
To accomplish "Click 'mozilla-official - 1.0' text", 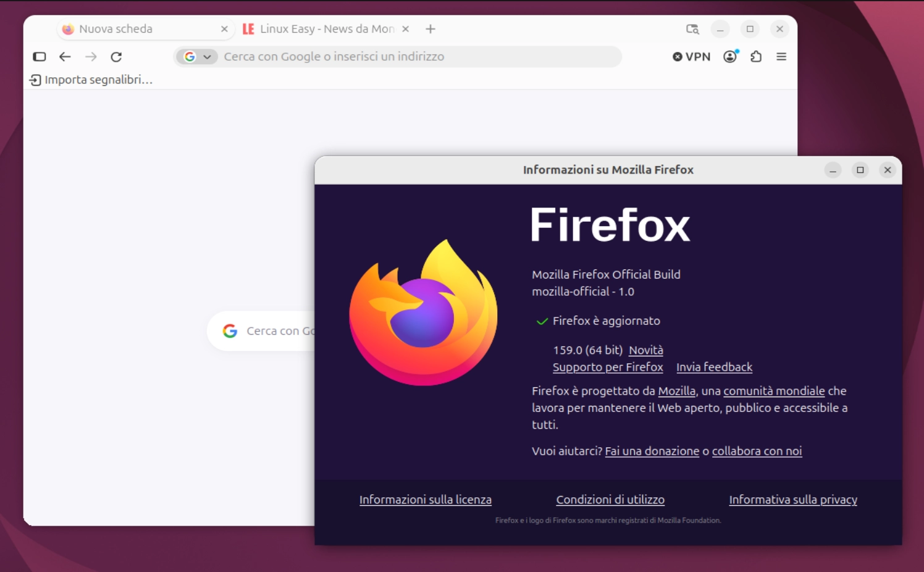I will (583, 292).
